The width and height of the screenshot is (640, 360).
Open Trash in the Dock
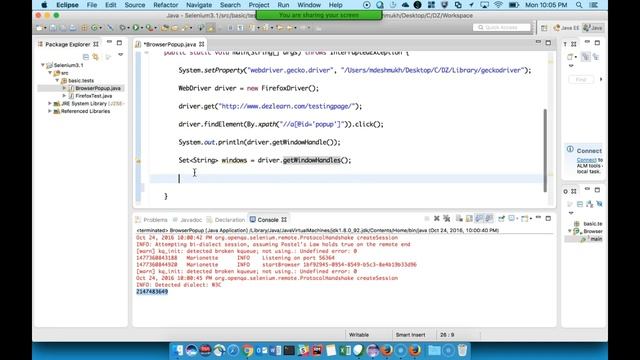pyautogui.click(x=462, y=350)
